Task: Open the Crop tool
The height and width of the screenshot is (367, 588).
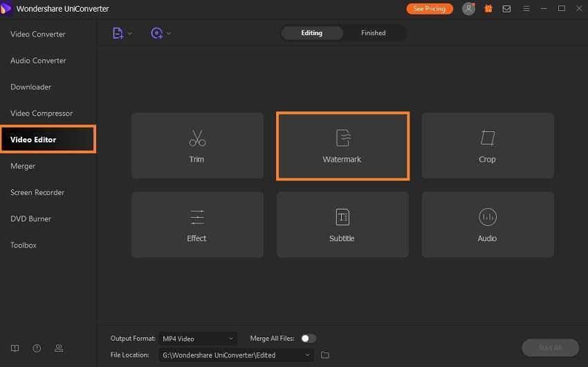Action: (x=488, y=146)
